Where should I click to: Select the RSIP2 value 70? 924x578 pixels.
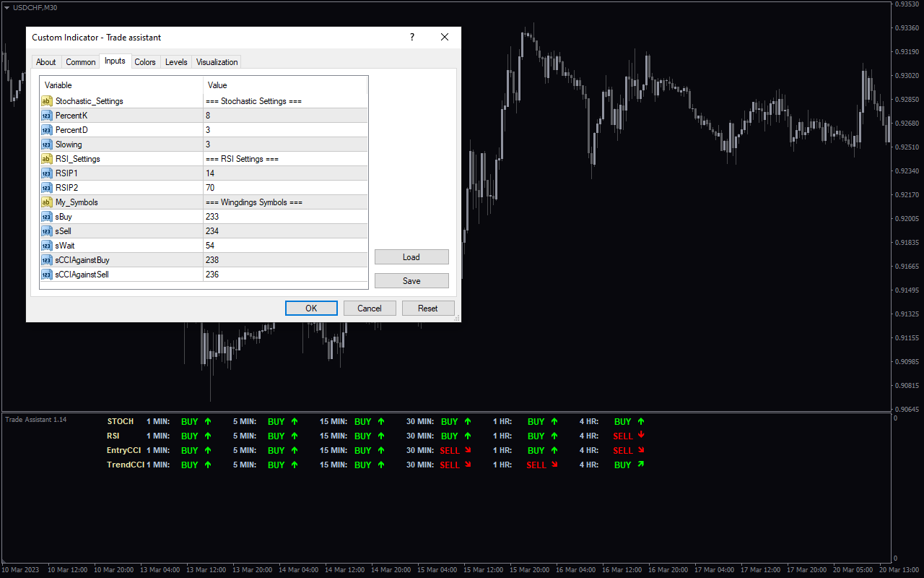pyautogui.click(x=286, y=188)
